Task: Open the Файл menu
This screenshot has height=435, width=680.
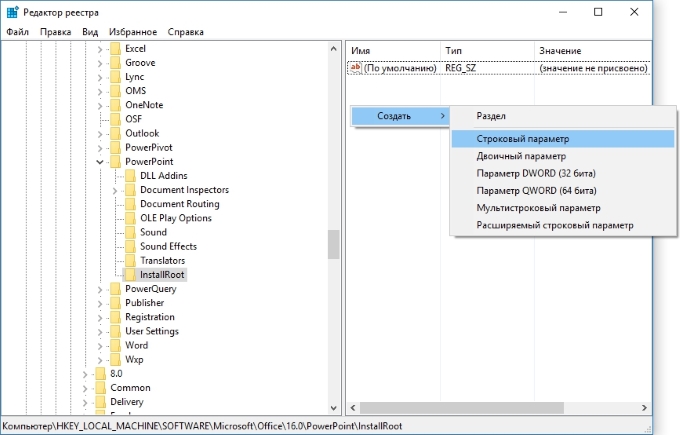Action: (17, 32)
